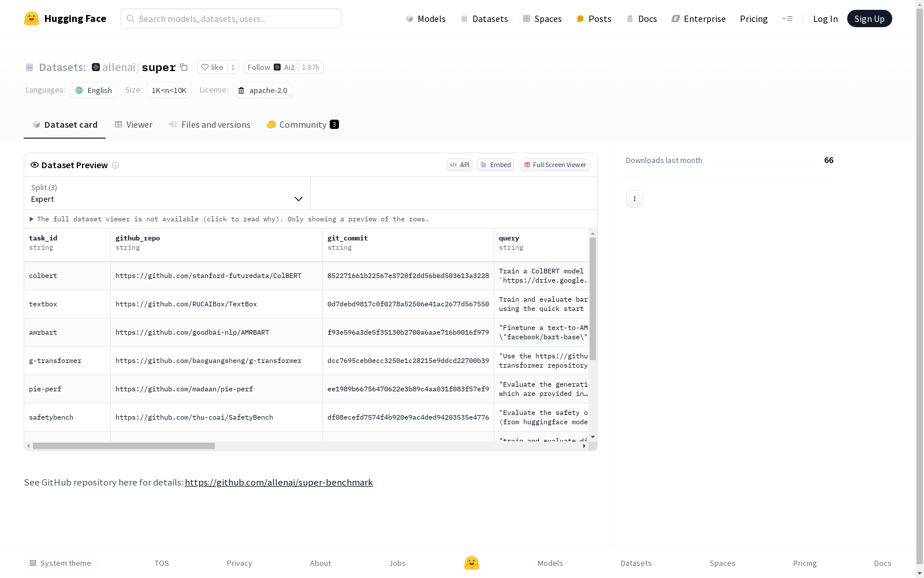This screenshot has height=578, width=924.
Task: Click the Datasets breadcrumb label
Action: coord(62,67)
